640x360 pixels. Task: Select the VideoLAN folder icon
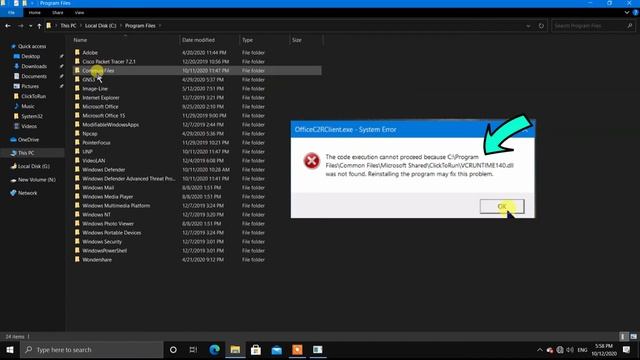click(77, 160)
